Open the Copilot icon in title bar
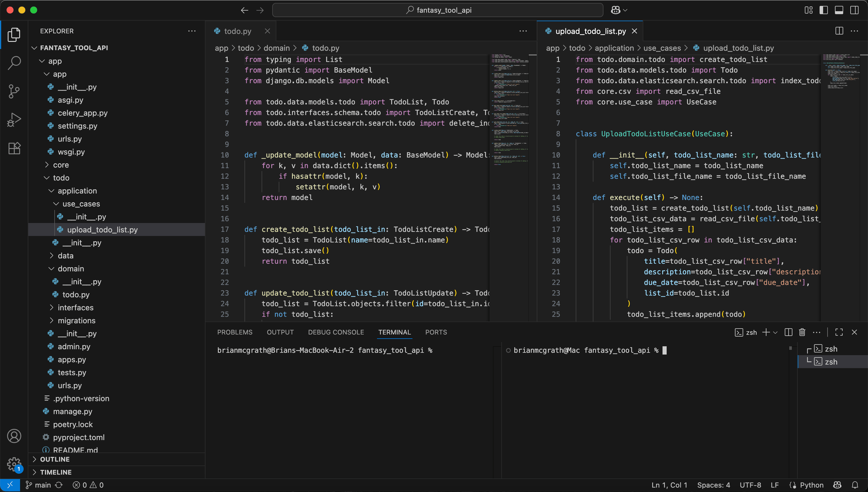Viewport: 868px width, 492px height. coord(615,10)
